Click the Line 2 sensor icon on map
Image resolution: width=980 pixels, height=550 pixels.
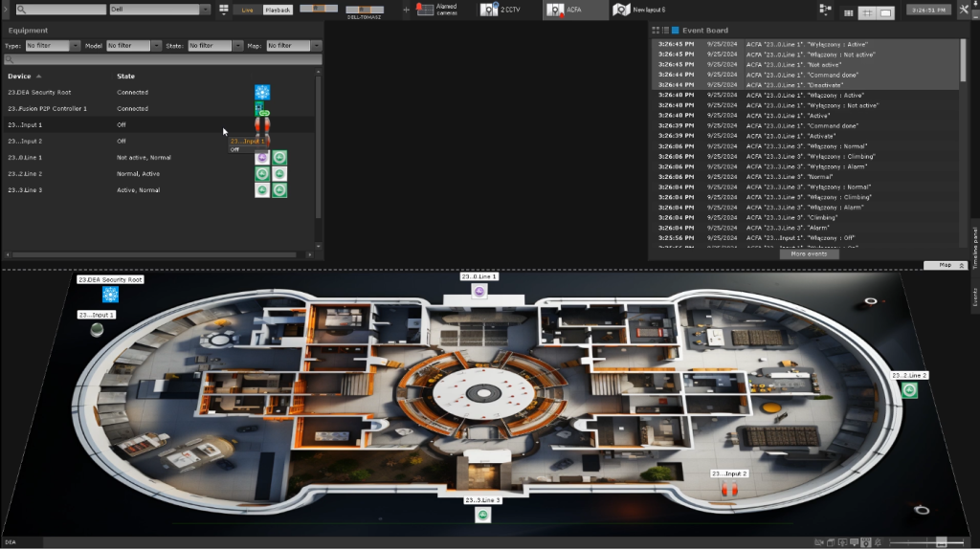[x=910, y=390]
